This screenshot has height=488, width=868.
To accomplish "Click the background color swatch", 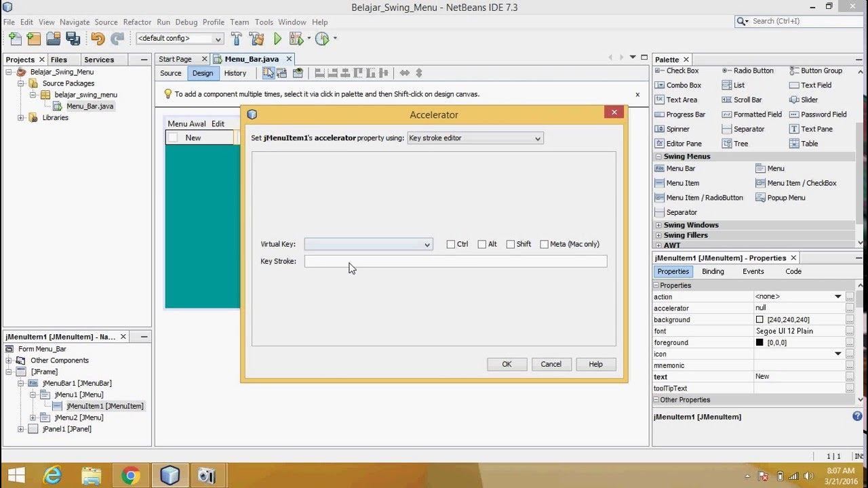I will pyautogui.click(x=759, y=320).
